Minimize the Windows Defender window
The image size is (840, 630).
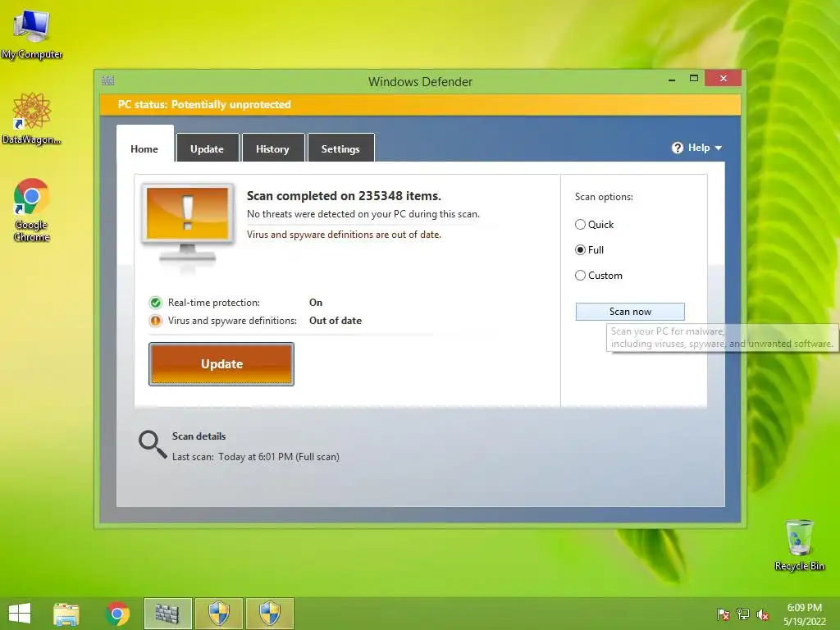click(x=672, y=79)
